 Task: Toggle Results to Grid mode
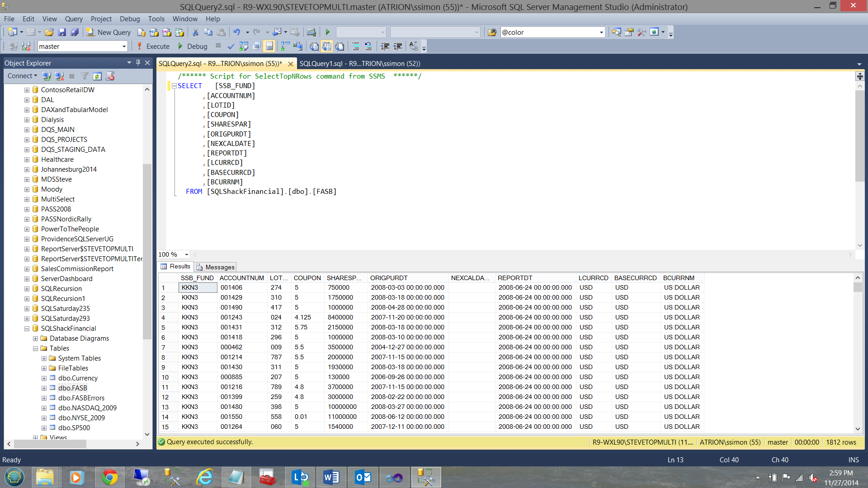pyautogui.click(x=327, y=47)
